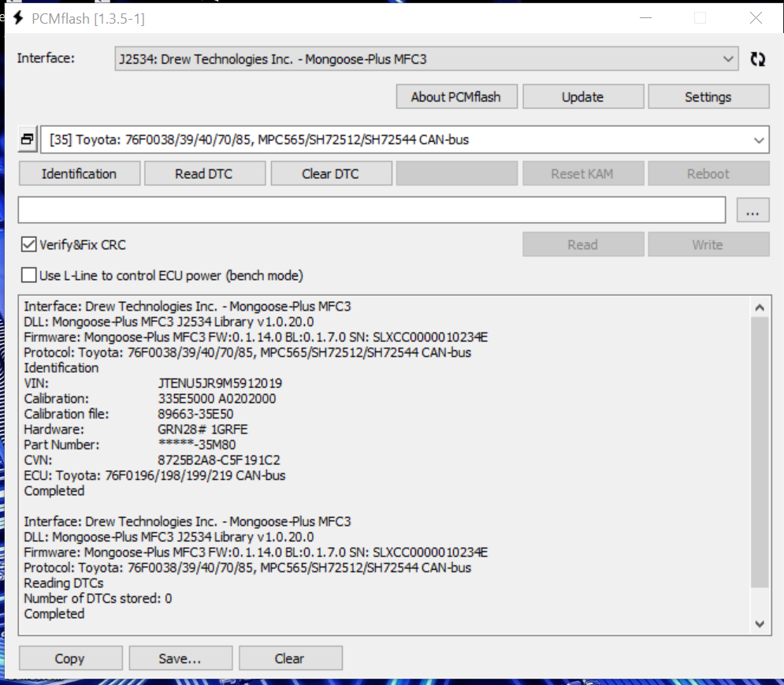Click the refresh interfaces icon
The width and height of the screenshot is (784, 685).
tap(757, 59)
